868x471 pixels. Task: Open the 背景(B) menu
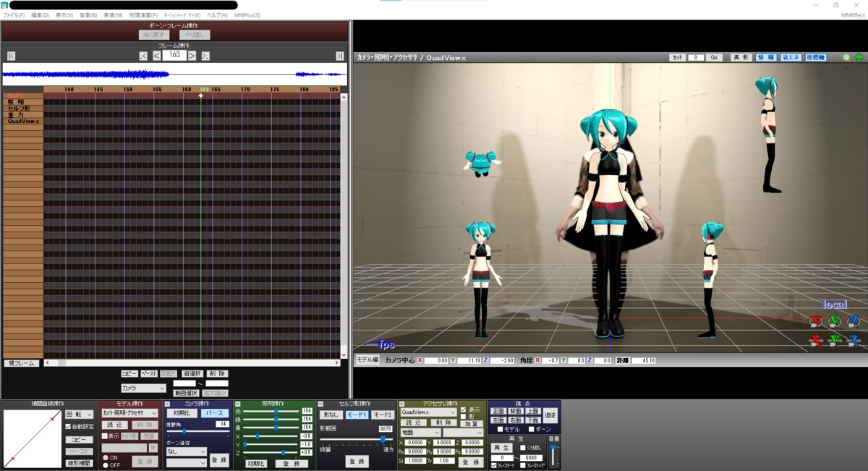pos(88,15)
